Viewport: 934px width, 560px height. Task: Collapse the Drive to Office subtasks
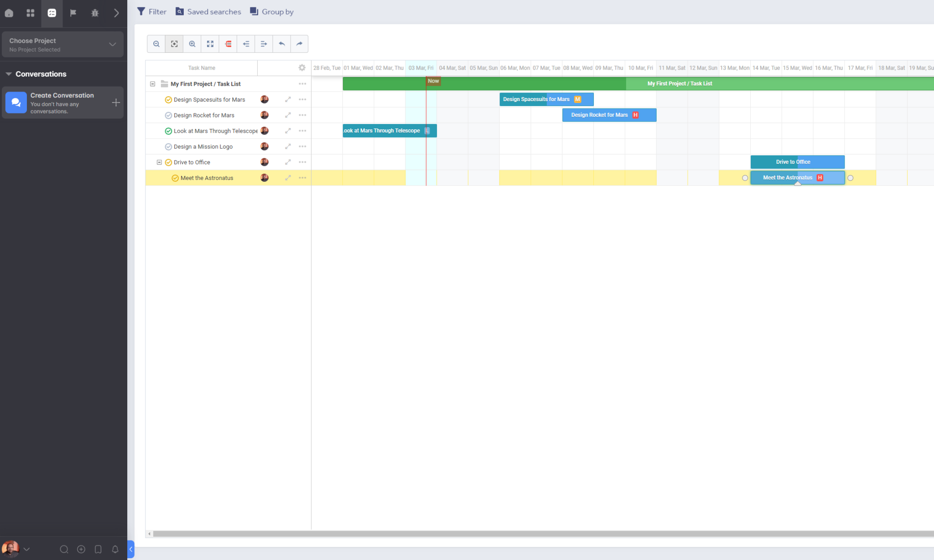pyautogui.click(x=159, y=162)
